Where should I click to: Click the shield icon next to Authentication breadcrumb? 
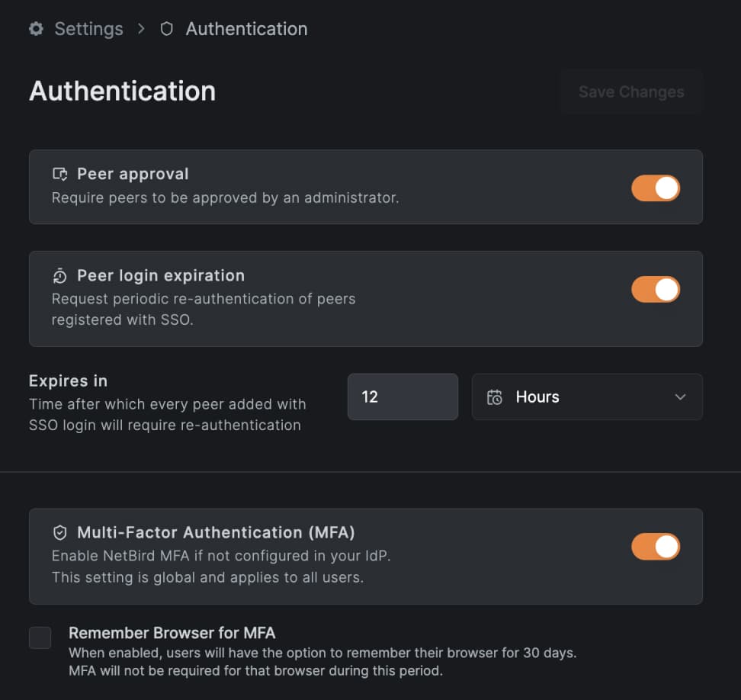pos(166,28)
